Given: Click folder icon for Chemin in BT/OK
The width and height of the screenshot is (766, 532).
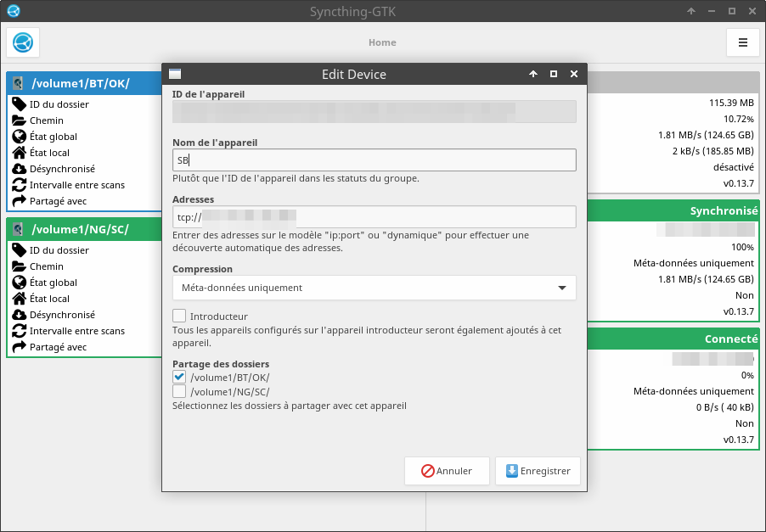Looking at the screenshot, I should (x=19, y=120).
